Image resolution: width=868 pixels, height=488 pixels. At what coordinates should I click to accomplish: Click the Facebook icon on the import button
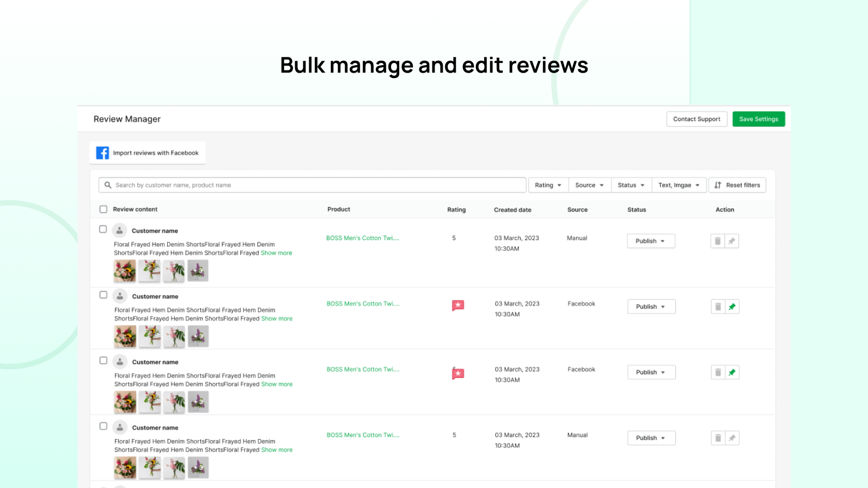point(103,152)
